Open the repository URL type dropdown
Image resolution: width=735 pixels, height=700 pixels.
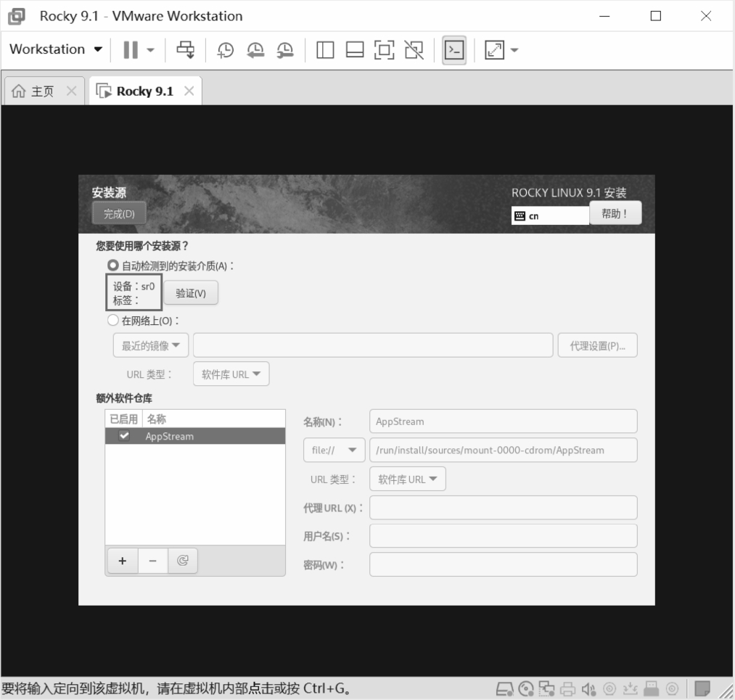click(x=407, y=479)
